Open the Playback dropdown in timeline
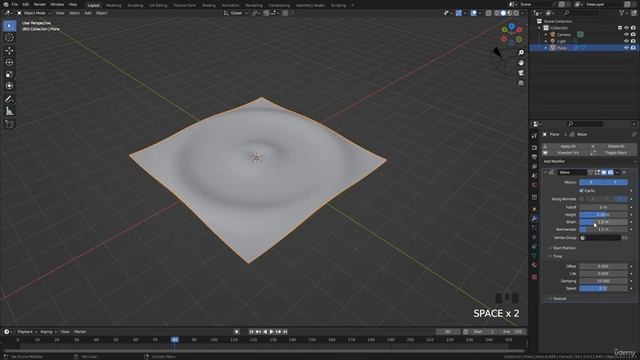This screenshot has width=640, height=360. pyautogui.click(x=27, y=332)
